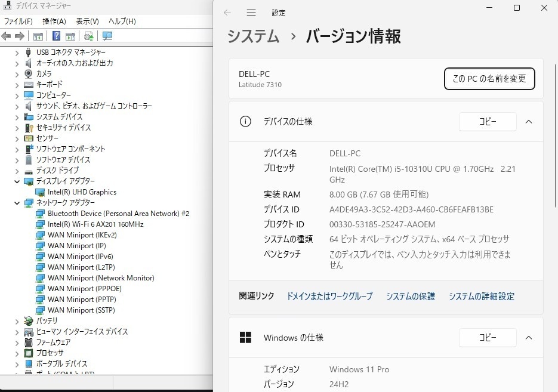The height and width of the screenshot is (392, 558).
Task: Click この PC の名前を変更 button
Action: pos(489,79)
